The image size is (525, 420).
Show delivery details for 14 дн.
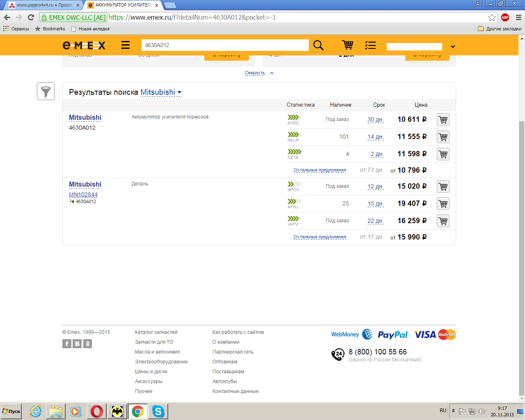(x=375, y=137)
